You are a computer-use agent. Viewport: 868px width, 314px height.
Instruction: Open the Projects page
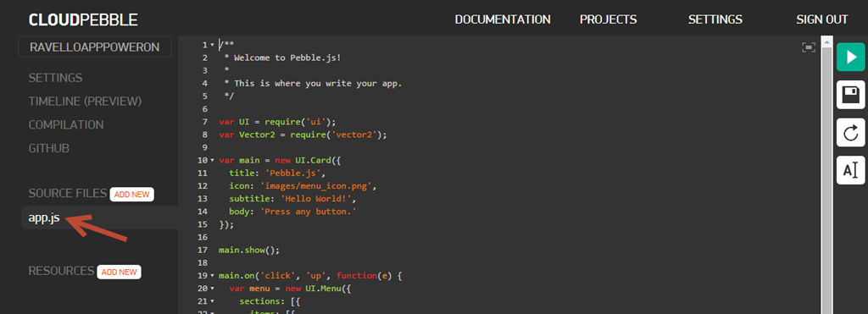(x=608, y=19)
